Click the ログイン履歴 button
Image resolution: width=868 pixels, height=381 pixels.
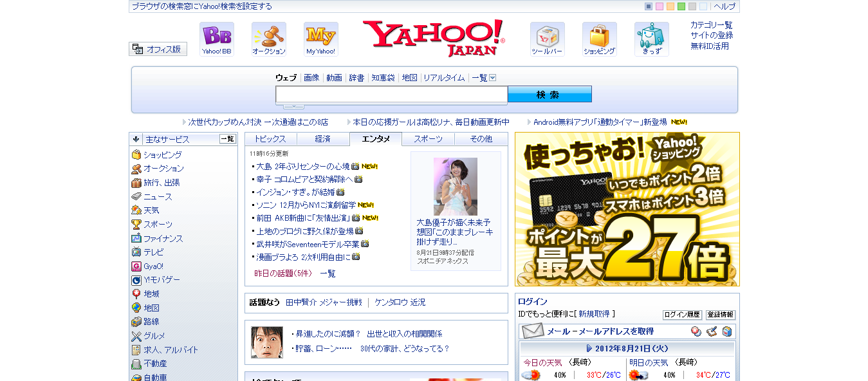(682, 315)
